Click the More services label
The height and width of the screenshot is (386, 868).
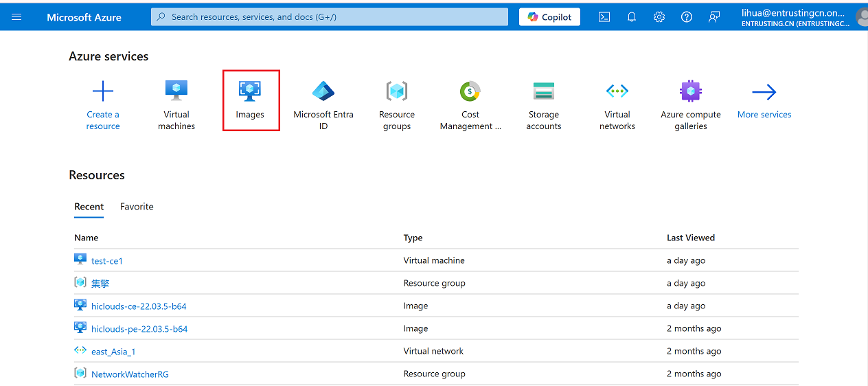tap(764, 115)
